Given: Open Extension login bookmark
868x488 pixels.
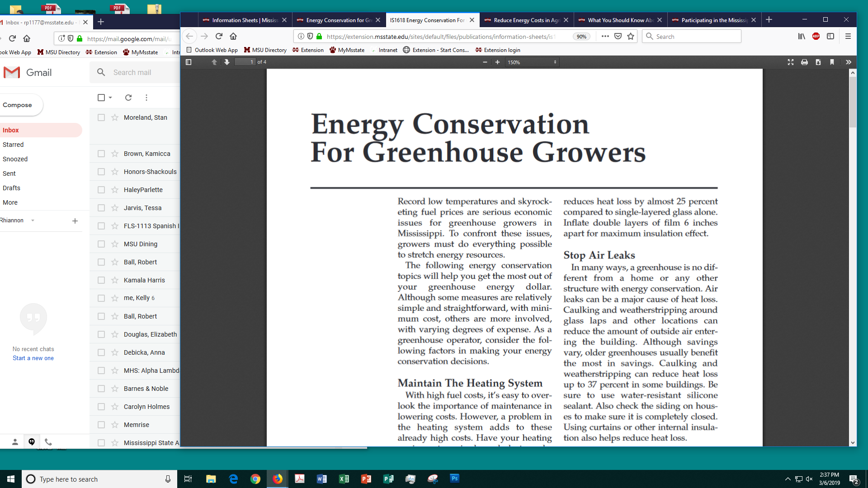Looking at the screenshot, I should pos(498,50).
